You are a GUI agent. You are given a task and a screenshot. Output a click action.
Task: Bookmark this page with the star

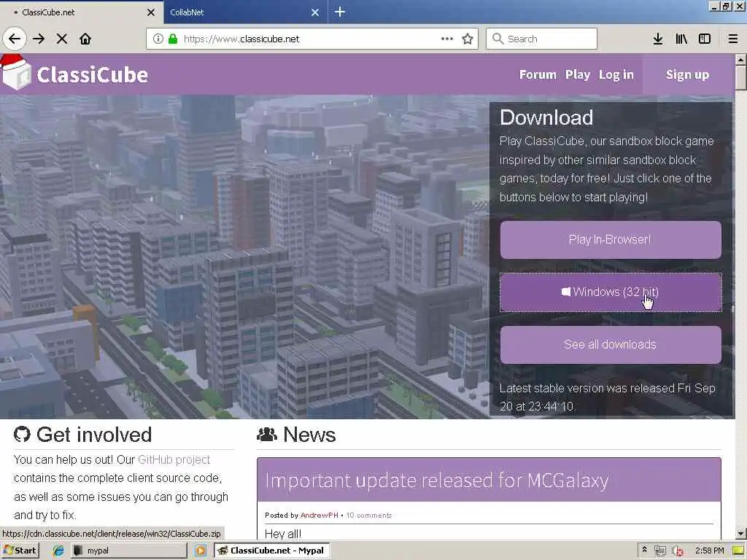point(468,39)
